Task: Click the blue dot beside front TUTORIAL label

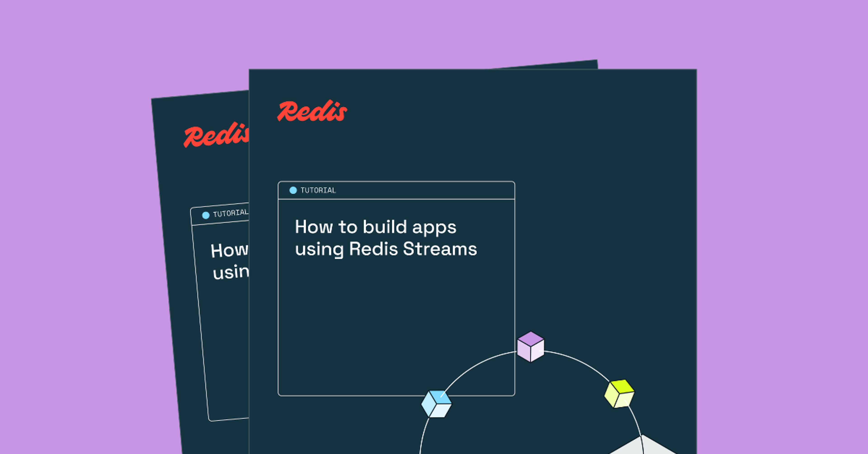Action: (293, 190)
